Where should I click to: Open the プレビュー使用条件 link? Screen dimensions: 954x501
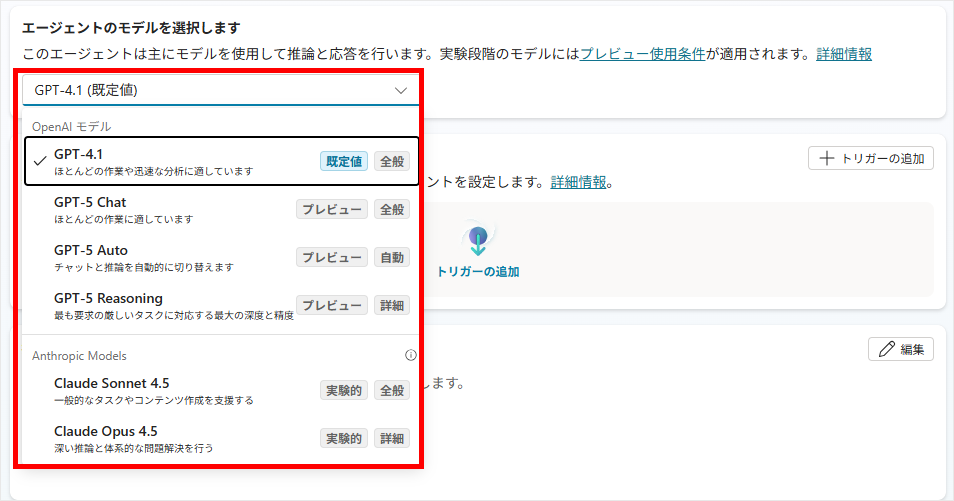coord(643,54)
